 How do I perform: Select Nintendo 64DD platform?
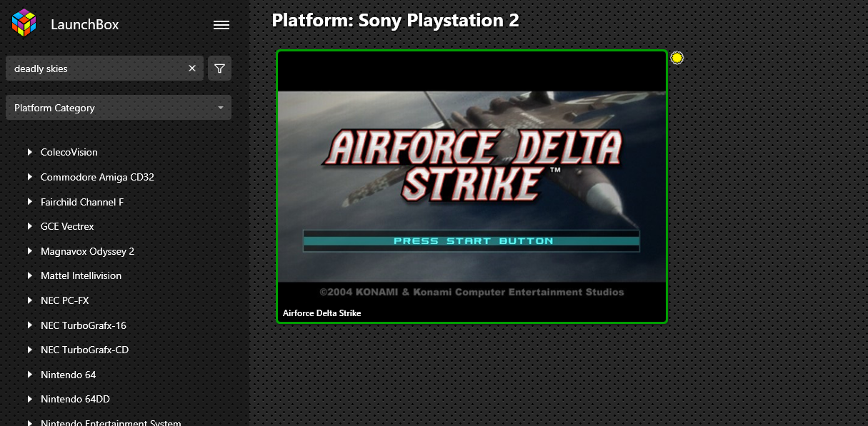(75, 399)
